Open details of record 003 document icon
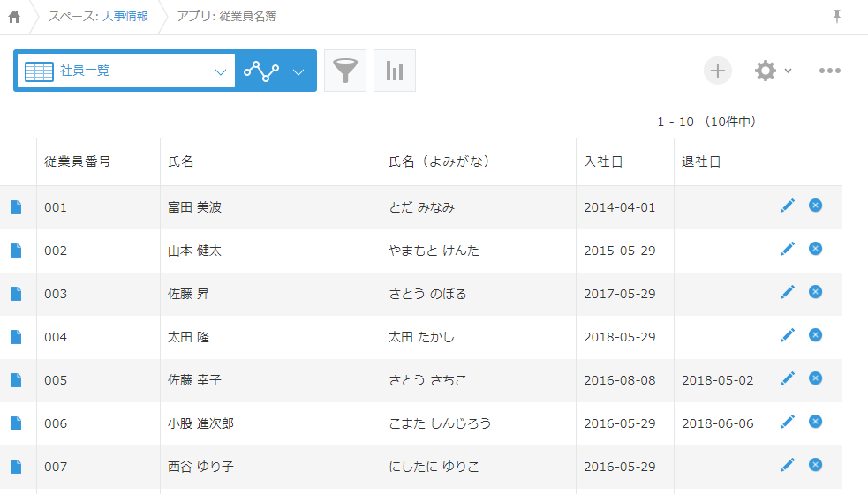 (16, 294)
